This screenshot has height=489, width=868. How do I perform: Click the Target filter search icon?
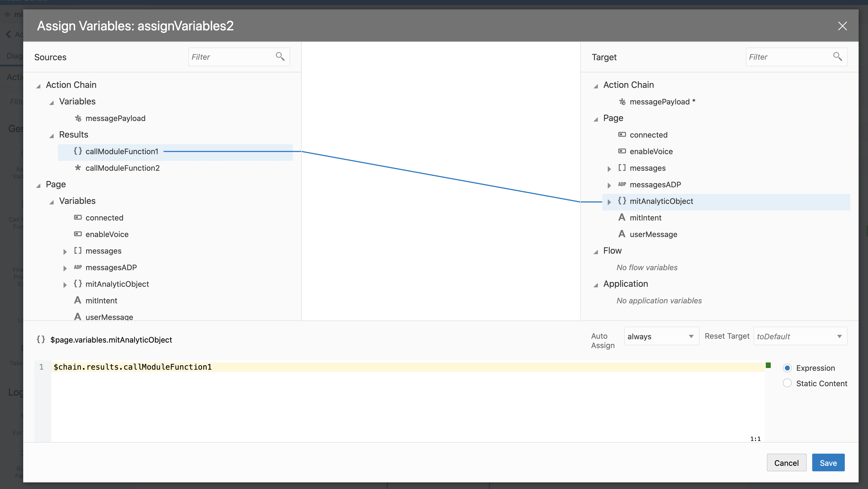(838, 56)
